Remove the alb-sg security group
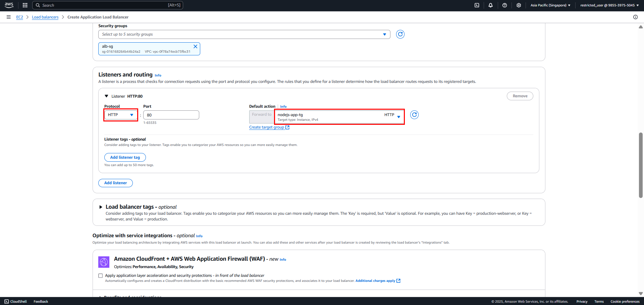 195,46
